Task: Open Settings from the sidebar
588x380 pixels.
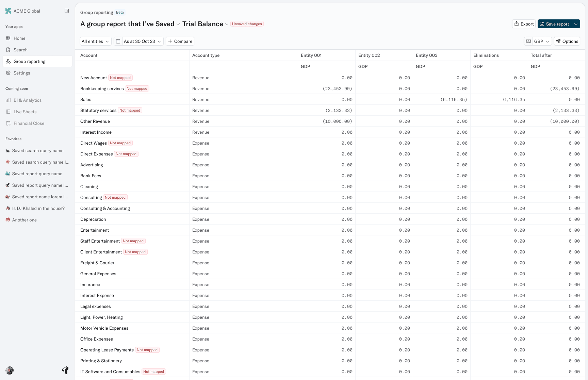Action: coord(22,73)
